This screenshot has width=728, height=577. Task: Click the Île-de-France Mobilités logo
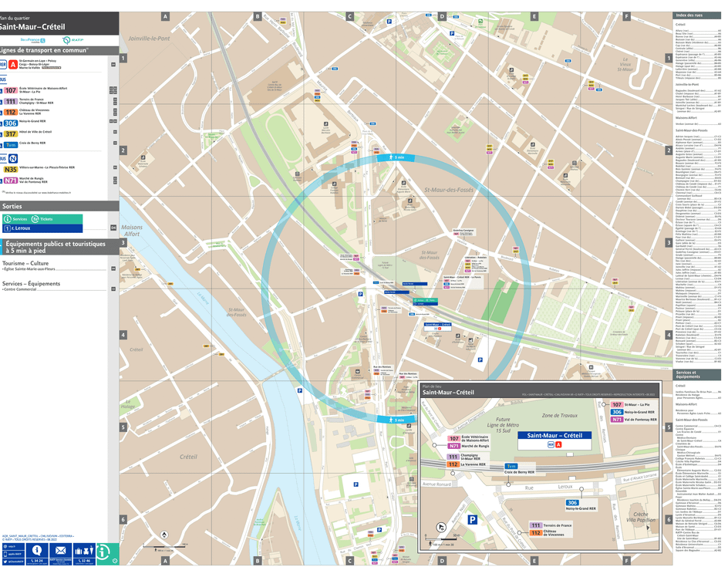tap(32, 39)
